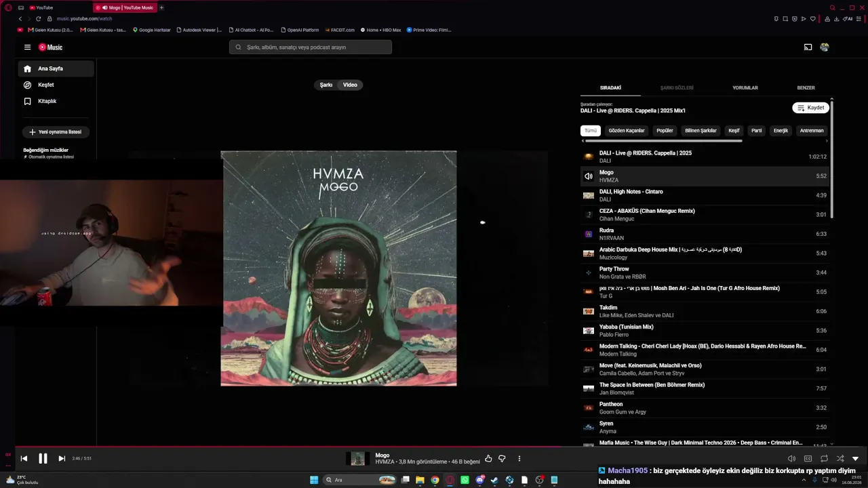
Task: Click the Mogo album artwork
Action: [x=338, y=268]
